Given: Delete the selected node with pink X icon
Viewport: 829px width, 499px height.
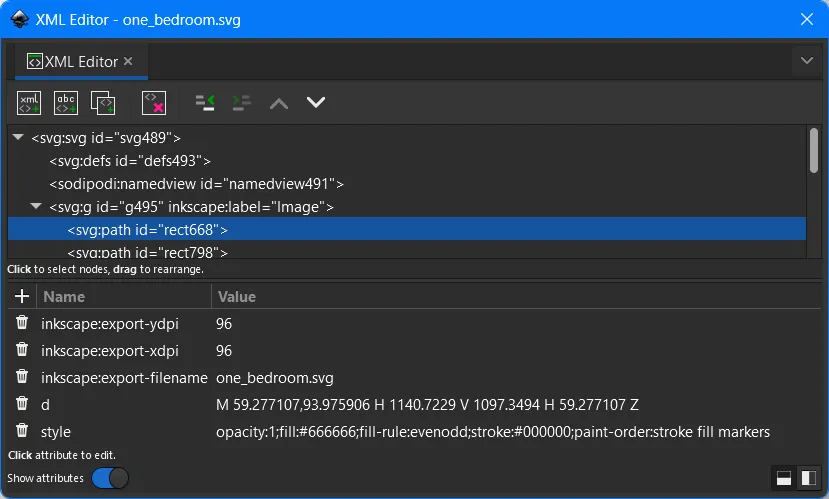Looking at the screenshot, I should point(153,102).
